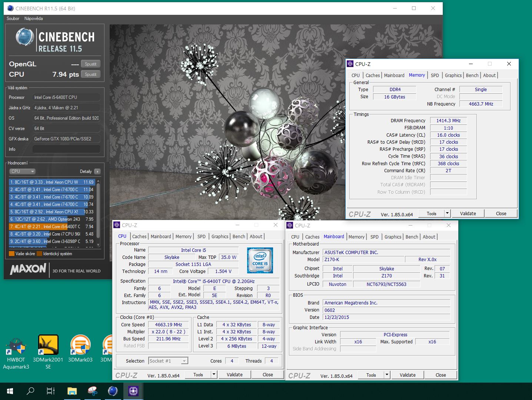This screenshot has height=400, width=532.
Task: Open the Windows Start menu
Action: click(10, 391)
